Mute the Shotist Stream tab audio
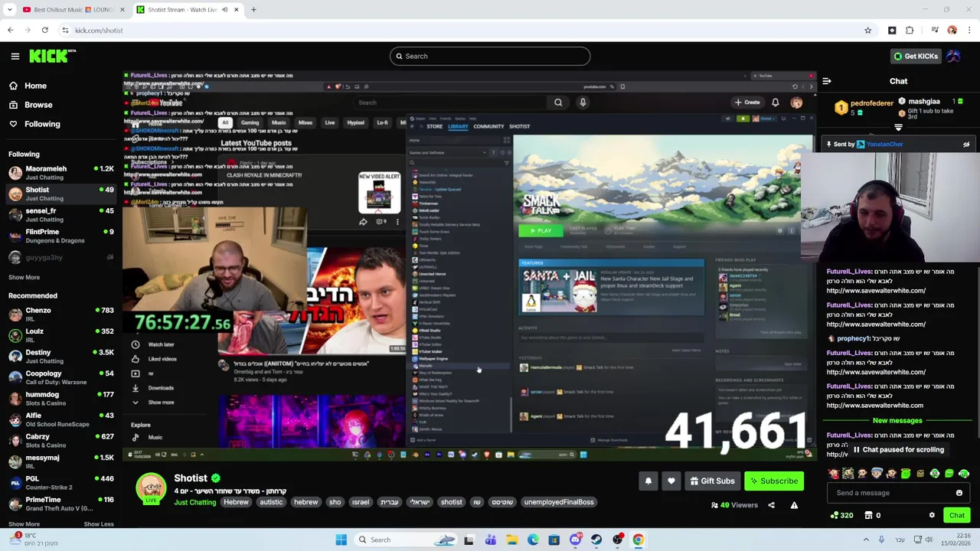The height and width of the screenshot is (551, 980). pyautogui.click(x=224, y=10)
